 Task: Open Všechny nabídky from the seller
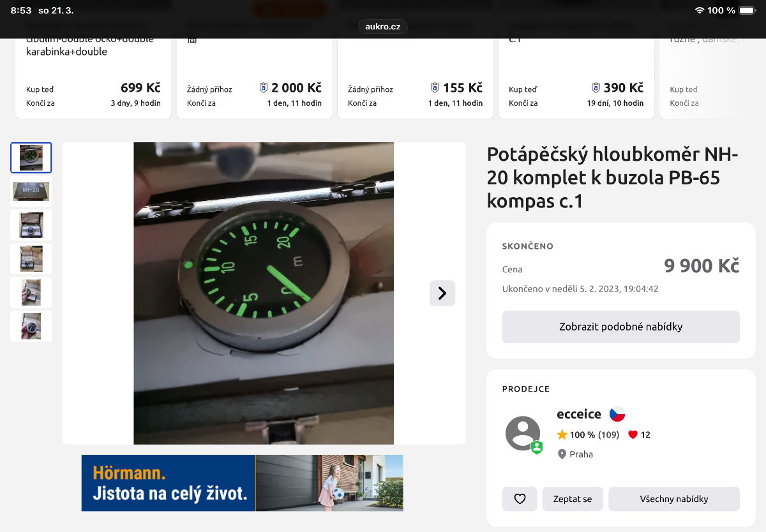pos(673,499)
